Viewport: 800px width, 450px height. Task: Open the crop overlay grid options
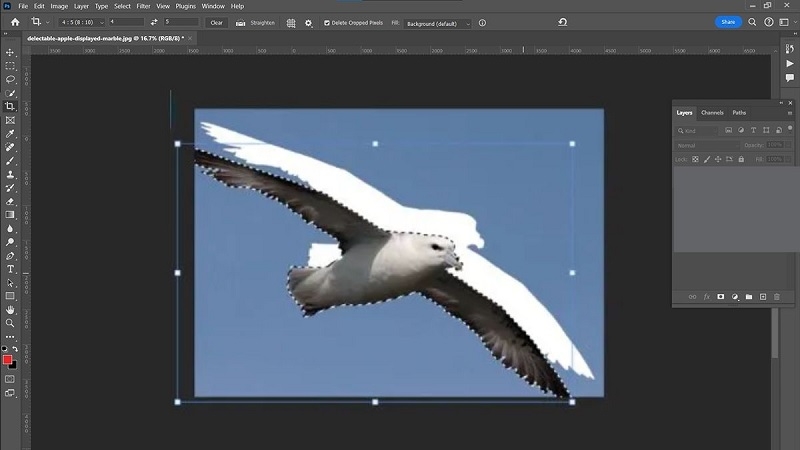(x=291, y=23)
